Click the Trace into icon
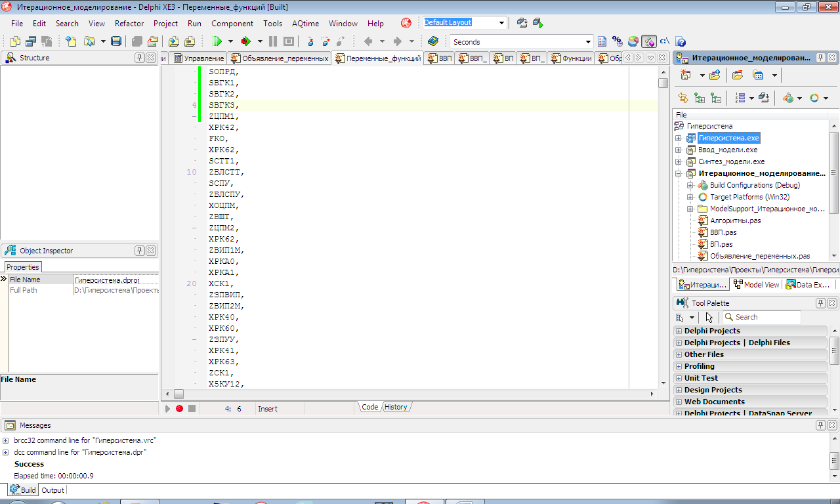This screenshot has width=840, height=504. pos(310,41)
